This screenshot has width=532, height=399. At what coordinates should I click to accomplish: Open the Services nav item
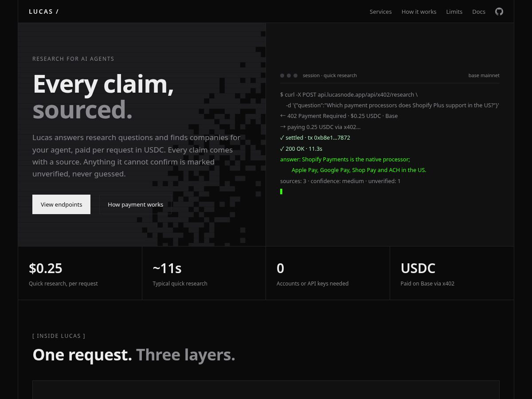[381, 12]
